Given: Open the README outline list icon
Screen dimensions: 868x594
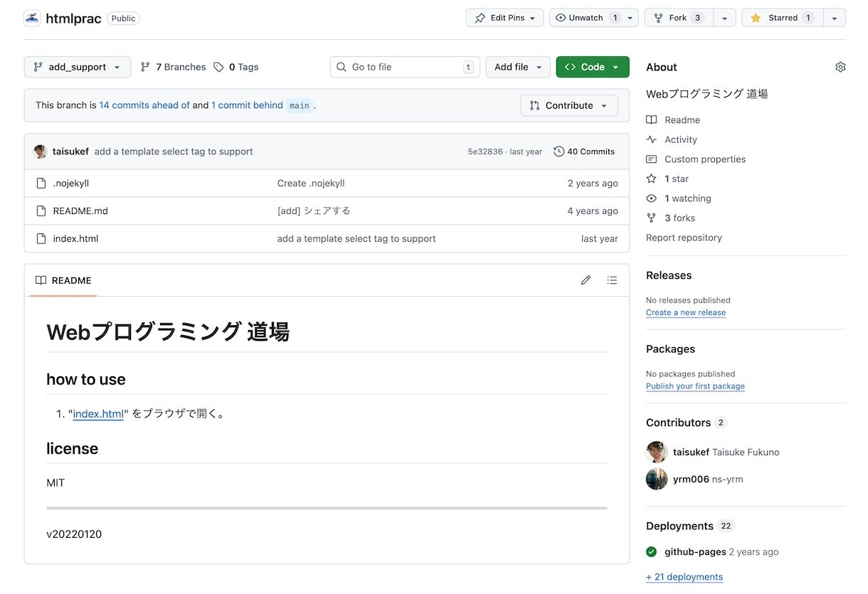Looking at the screenshot, I should (612, 280).
